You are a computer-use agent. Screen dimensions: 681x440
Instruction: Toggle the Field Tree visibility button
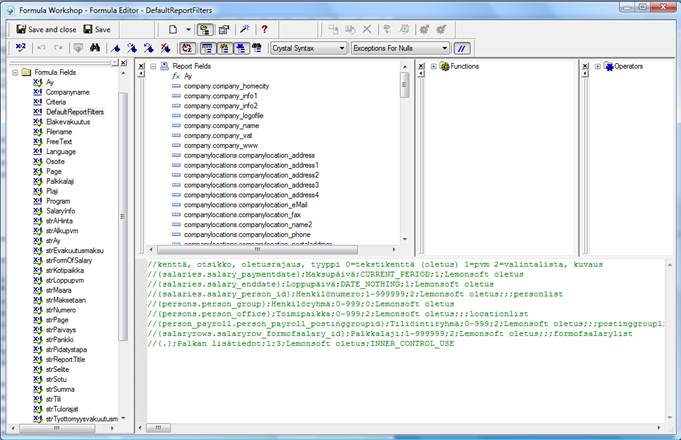coord(208,48)
